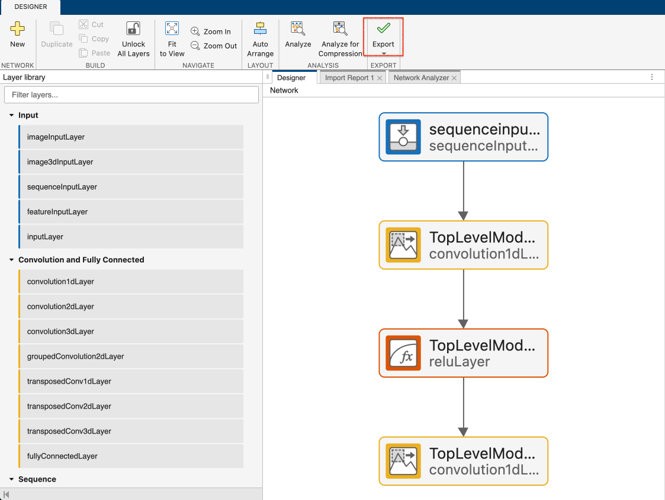Select imageInputLayer in the library
Screen dimensions: 665x500
coord(131,137)
